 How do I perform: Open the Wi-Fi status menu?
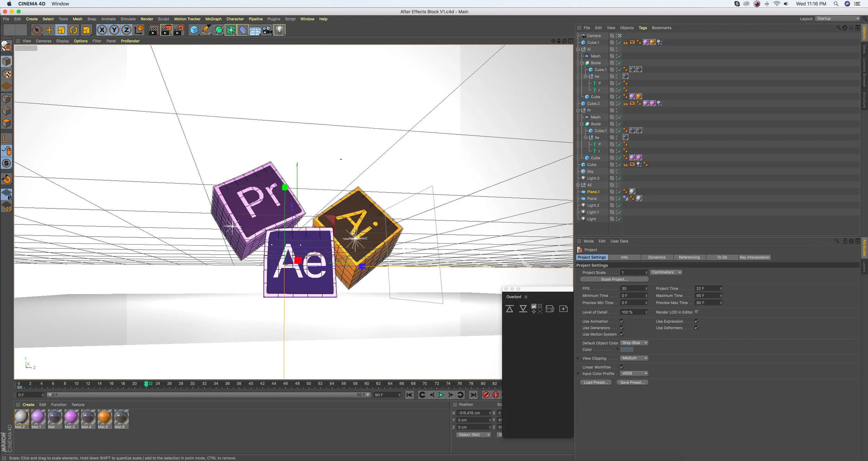[777, 4]
